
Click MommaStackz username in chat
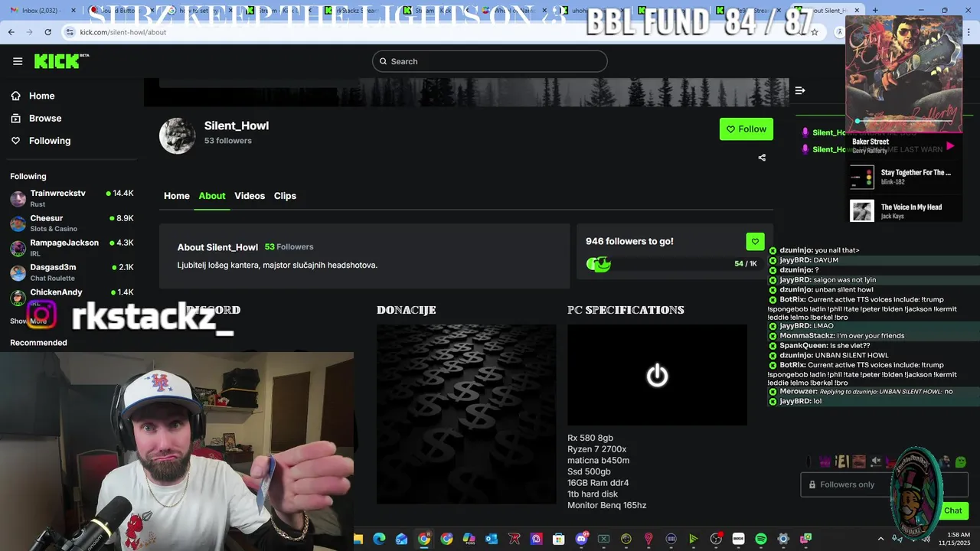(x=807, y=336)
